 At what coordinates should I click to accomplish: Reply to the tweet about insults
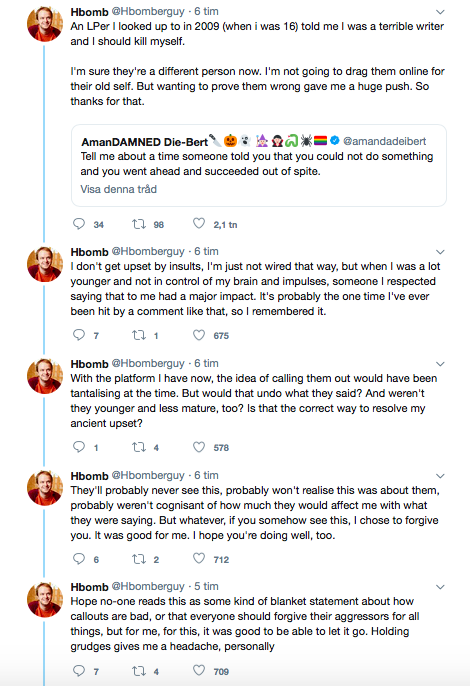(79, 335)
